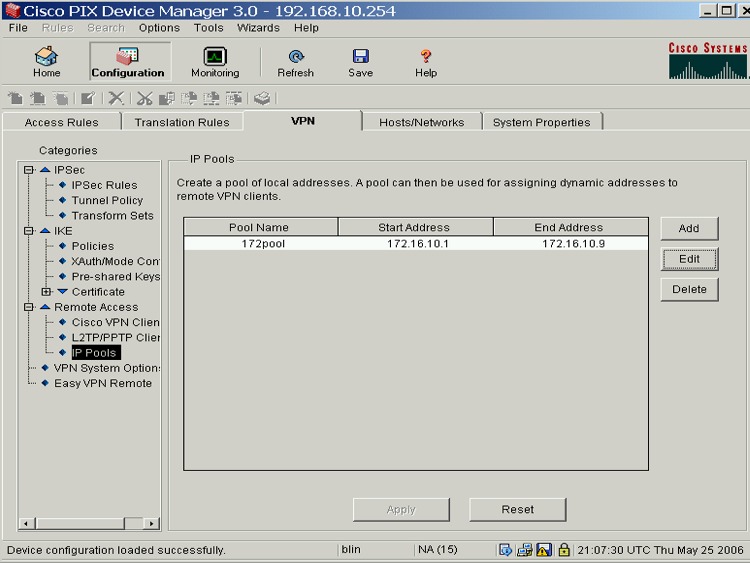Screen dimensions: 750x563
Task: Click the Refresh toolbar icon
Action: (296, 56)
